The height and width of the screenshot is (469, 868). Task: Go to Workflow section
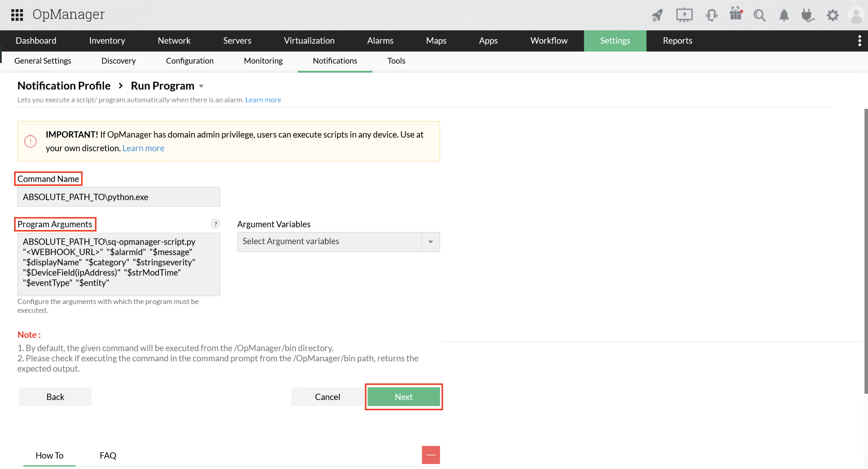click(549, 40)
